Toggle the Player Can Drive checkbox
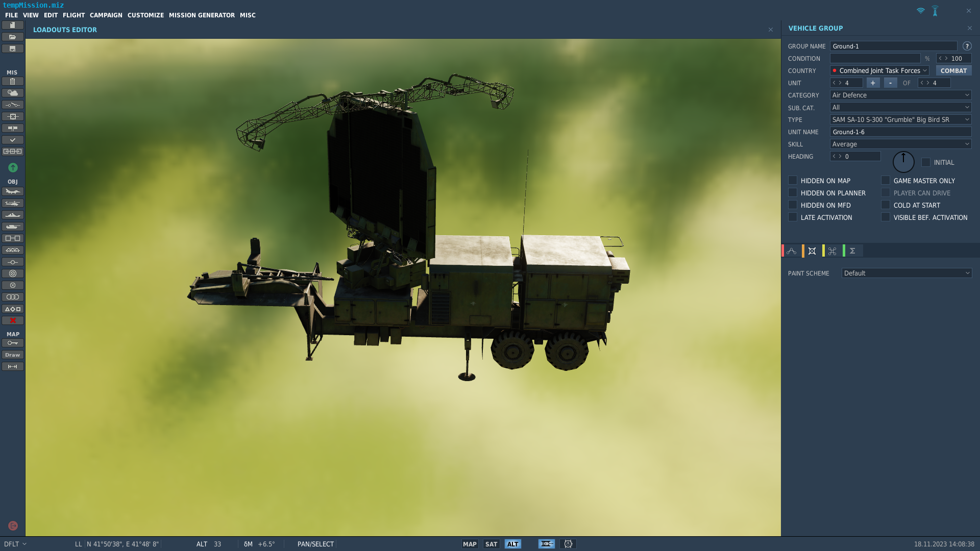This screenshot has width=980, height=551. click(886, 192)
